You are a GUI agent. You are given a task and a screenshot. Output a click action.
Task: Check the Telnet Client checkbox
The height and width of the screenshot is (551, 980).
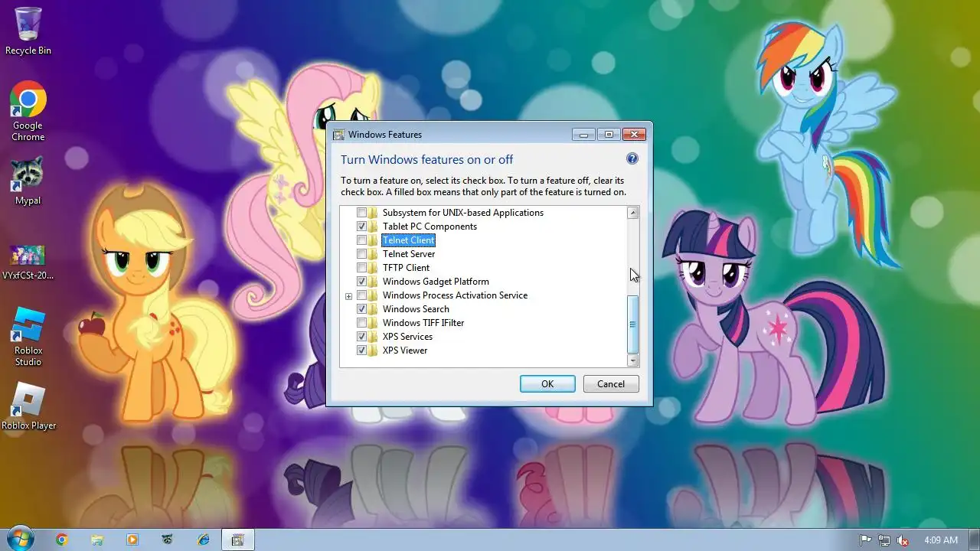pyautogui.click(x=361, y=240)
